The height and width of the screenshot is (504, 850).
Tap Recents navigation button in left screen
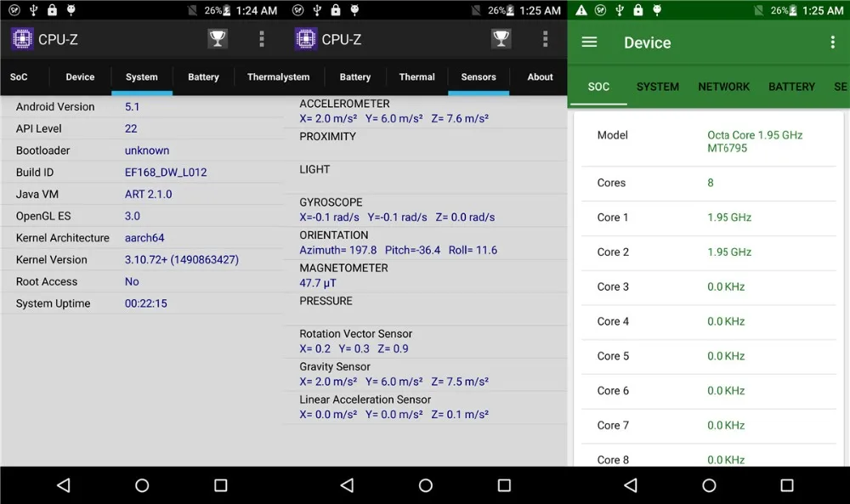[x=221, y=485]
